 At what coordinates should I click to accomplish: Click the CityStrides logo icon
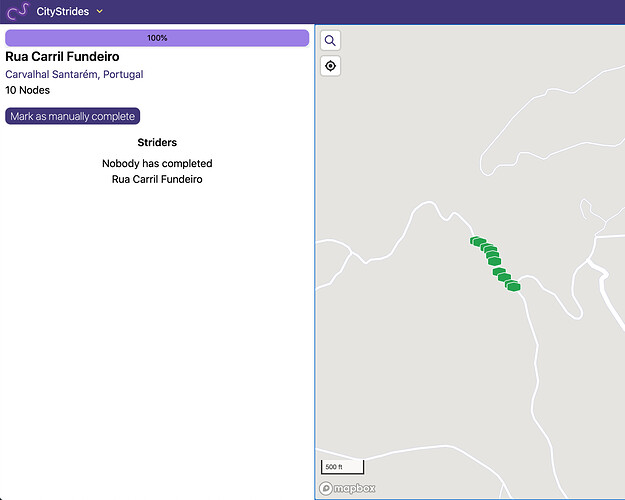click(x=18, y=11)
